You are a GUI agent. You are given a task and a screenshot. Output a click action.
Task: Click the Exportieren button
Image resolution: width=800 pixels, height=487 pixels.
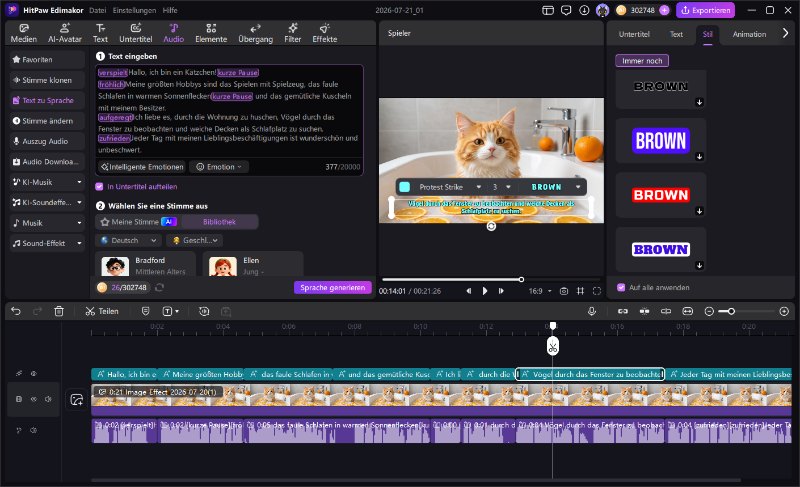click(706, 10)
